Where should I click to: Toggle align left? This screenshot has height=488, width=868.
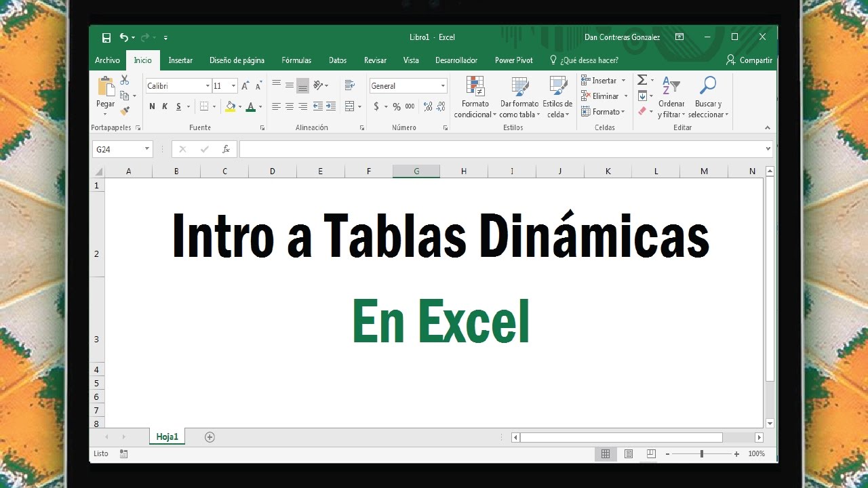pos(276,106)
